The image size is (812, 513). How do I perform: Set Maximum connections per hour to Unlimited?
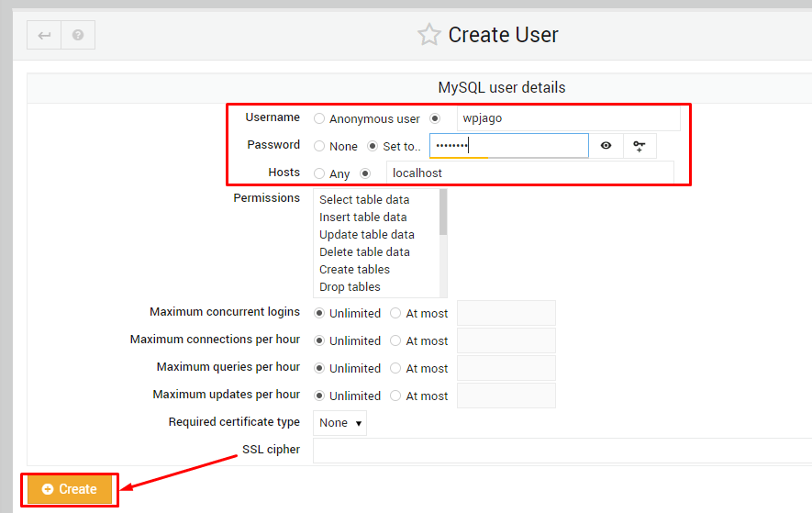319,341
